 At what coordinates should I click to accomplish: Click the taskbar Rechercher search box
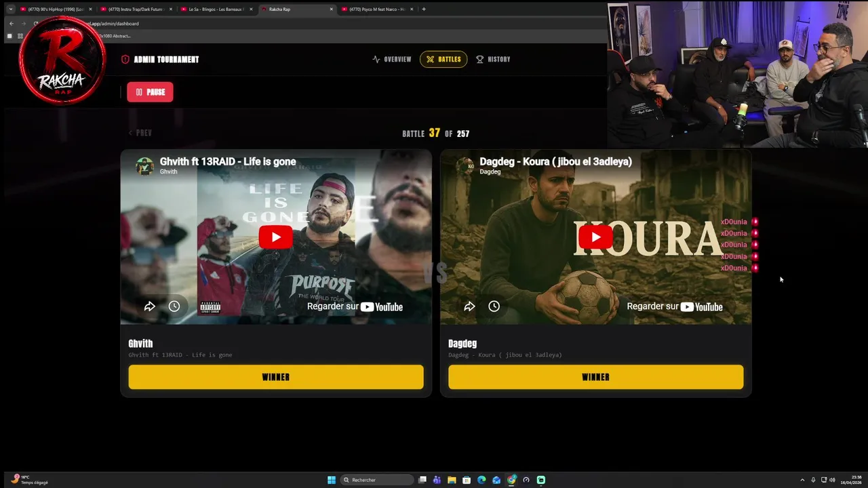click(378, 480)
